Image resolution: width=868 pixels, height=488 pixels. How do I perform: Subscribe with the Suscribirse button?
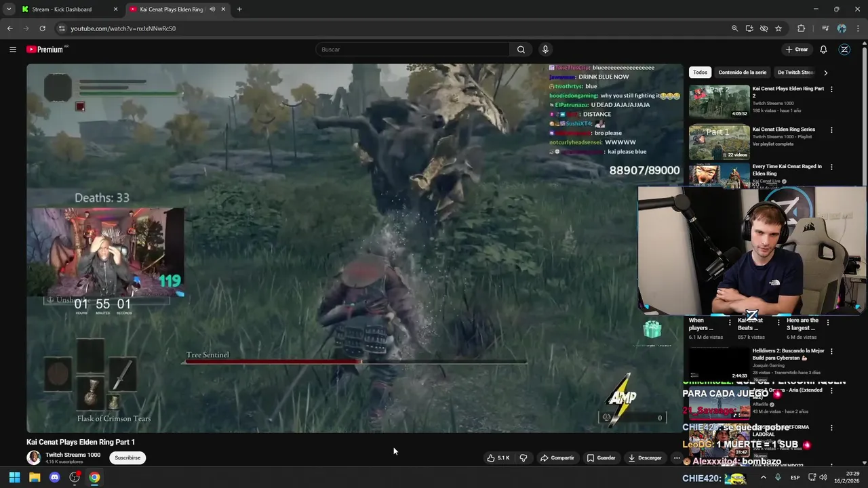pos(127,457)
